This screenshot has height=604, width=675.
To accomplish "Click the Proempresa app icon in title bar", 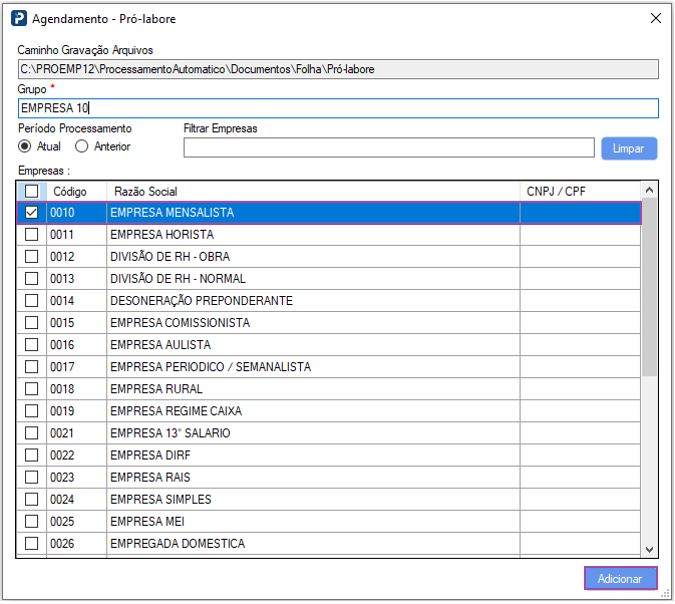I will click(19, 19).
